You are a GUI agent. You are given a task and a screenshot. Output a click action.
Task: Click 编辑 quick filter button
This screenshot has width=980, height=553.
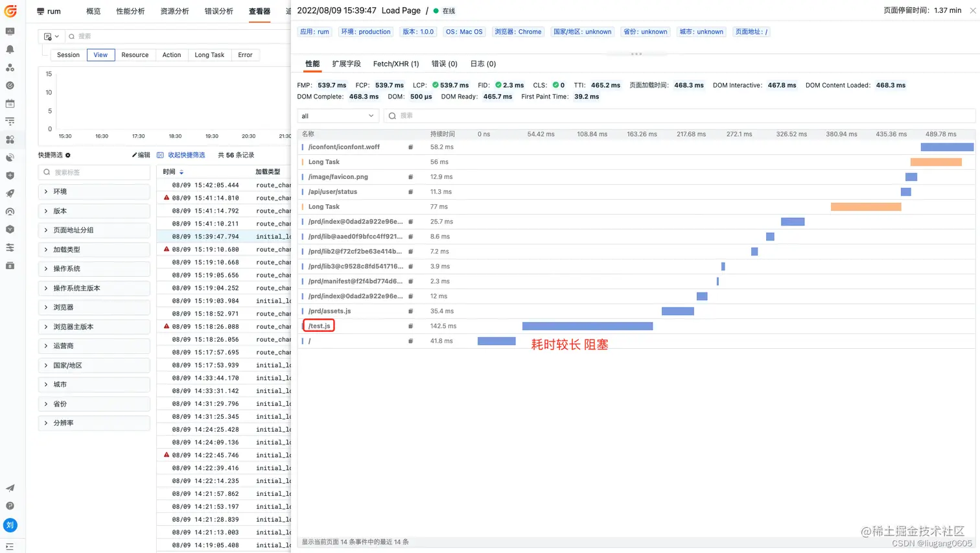[x=141, y=156]
